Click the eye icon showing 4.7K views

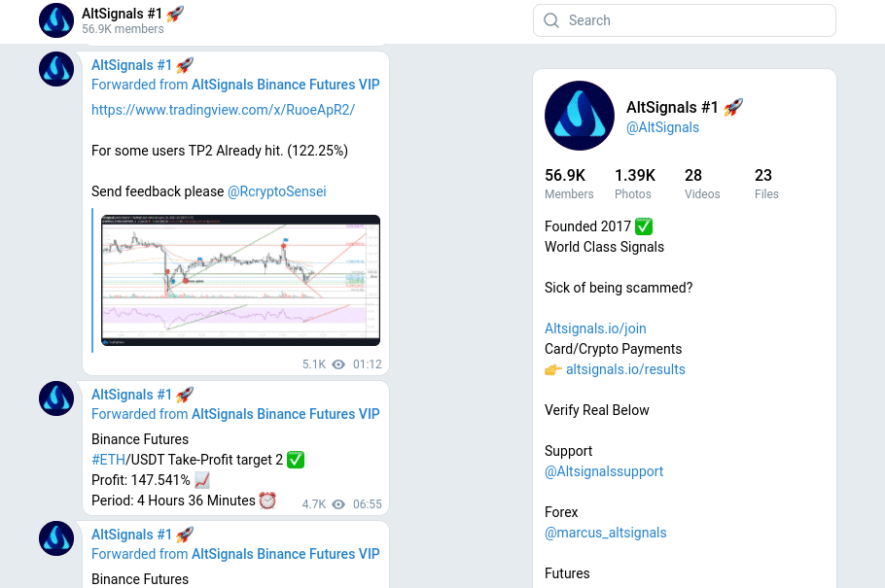click(x=337, y=504)
